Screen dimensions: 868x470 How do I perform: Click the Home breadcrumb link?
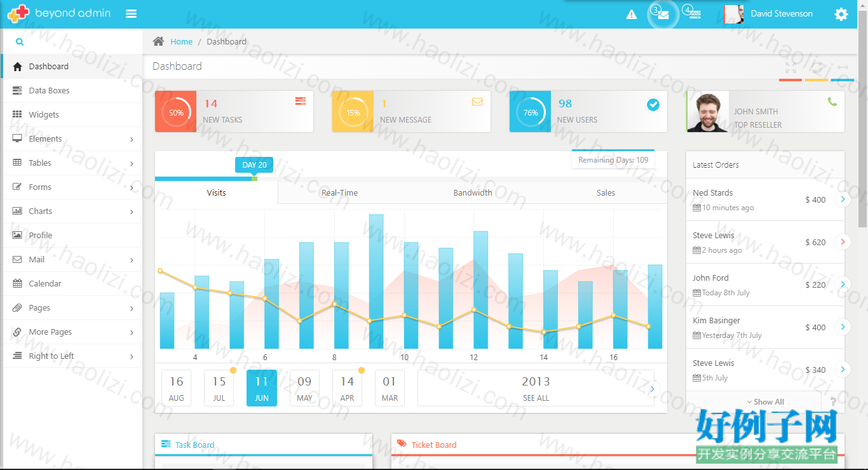[181, 41]
